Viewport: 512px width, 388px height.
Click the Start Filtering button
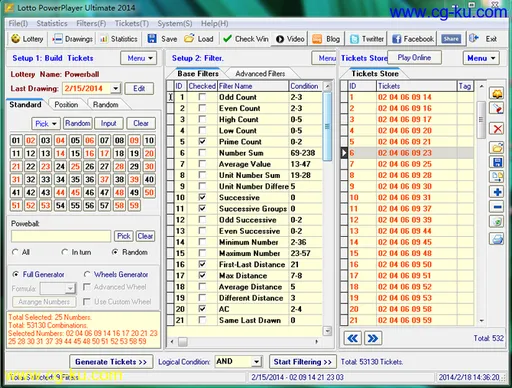302,362
